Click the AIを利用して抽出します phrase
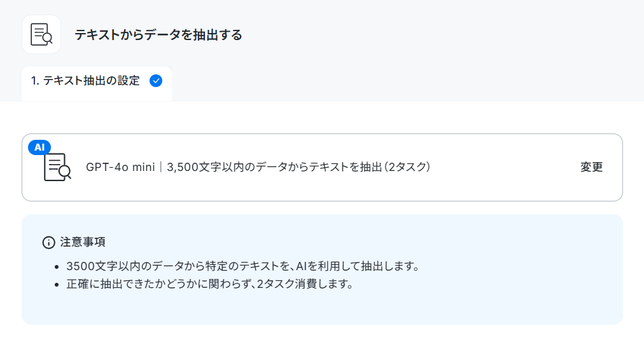 [x=357, y=266]
